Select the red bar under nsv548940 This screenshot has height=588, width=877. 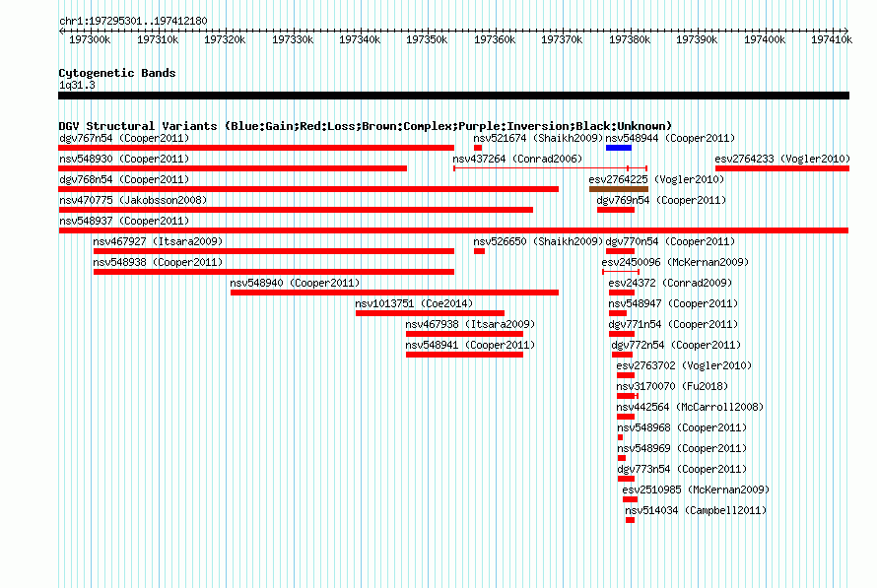(x=394, y=293)
